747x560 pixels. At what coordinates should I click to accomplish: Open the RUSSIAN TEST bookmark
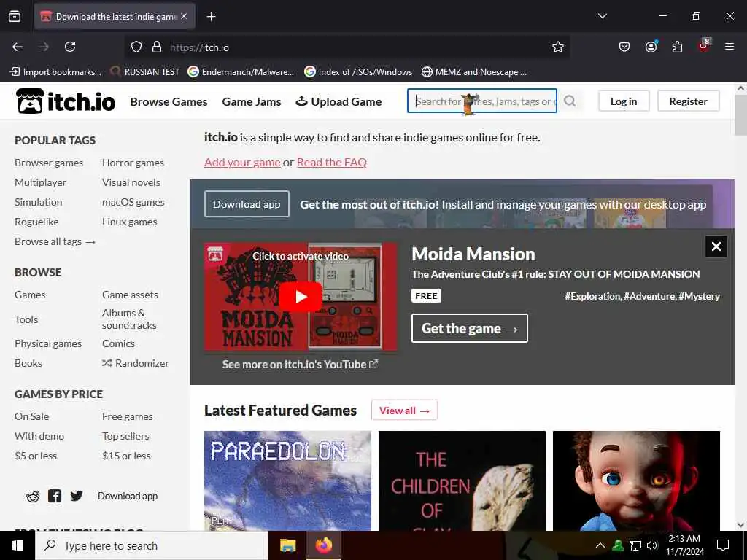point(144,72)
